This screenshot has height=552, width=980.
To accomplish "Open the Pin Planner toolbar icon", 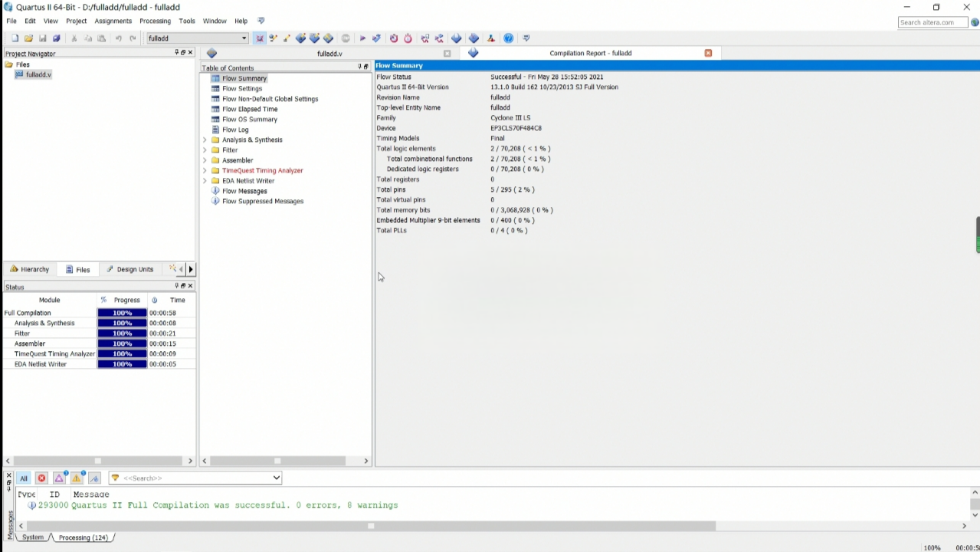I will [x=300, y=38].
